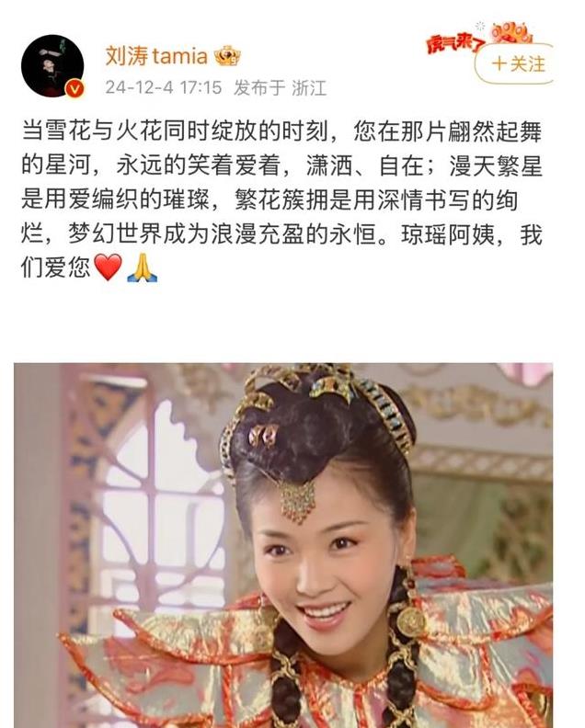Viewport: 585px width, 728px height.
Task: Tap the post line starting 是用爱编织
Action: pos(270,200)
